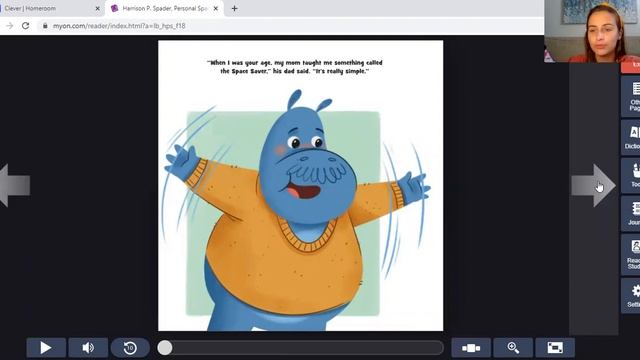This screenshot has width=640, height=360.
Task: Open the Journal sidebar item
Action: (631, 213)
